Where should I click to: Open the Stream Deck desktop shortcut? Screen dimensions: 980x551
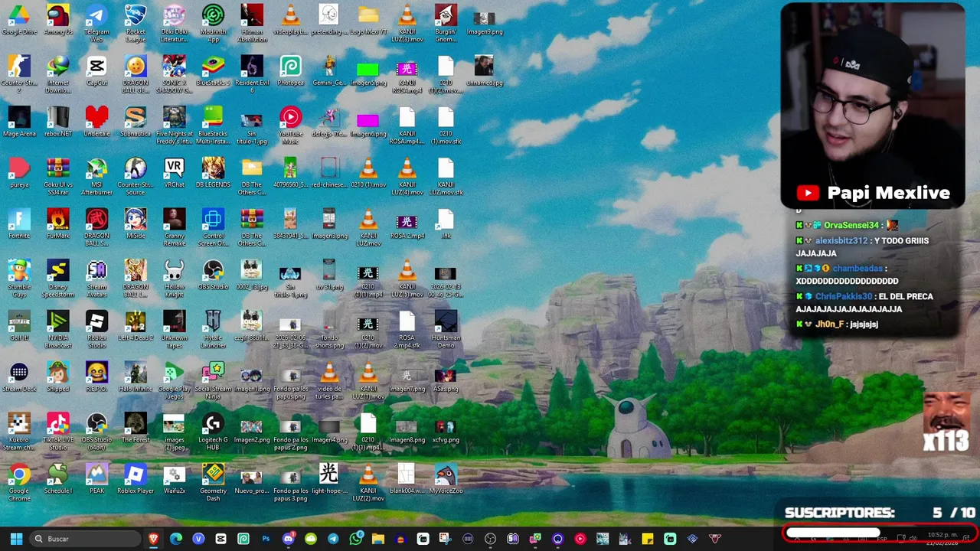(19, 377)
